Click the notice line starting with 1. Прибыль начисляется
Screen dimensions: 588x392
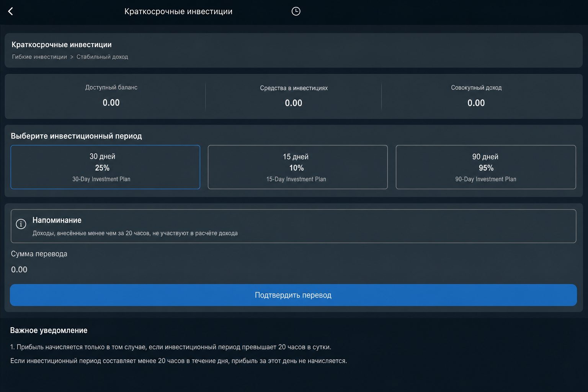(x=171, y=347)
